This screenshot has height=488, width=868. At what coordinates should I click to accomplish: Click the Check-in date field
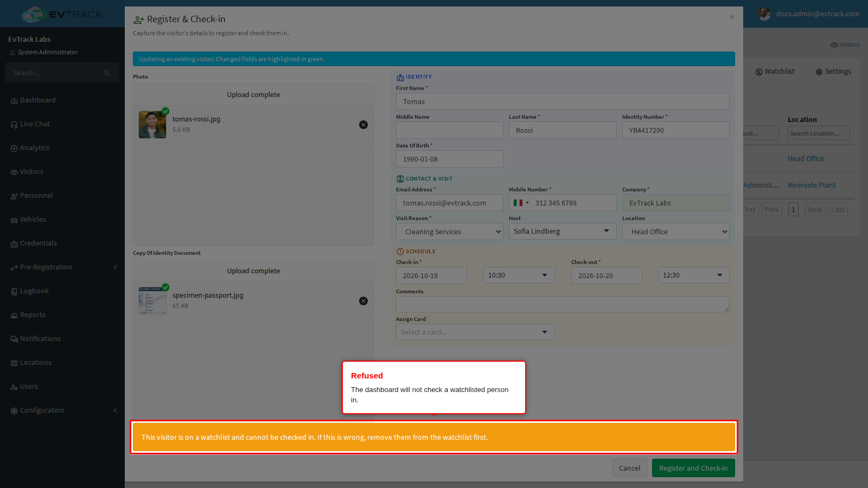431,275
